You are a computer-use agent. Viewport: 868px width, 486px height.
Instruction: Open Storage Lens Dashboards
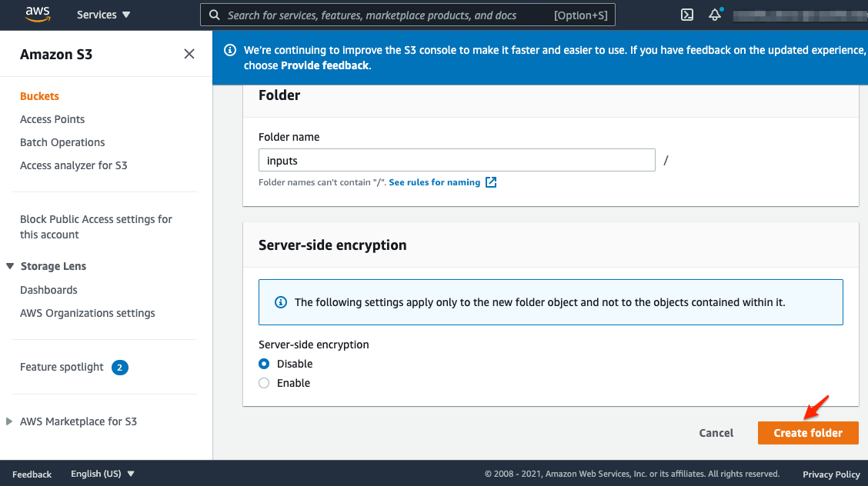pyautogui.click(x=48, y=290)
